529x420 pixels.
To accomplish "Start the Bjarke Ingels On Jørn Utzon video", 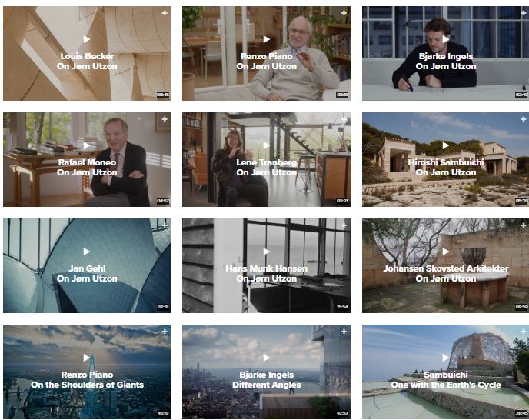I will tap(446, 39).
